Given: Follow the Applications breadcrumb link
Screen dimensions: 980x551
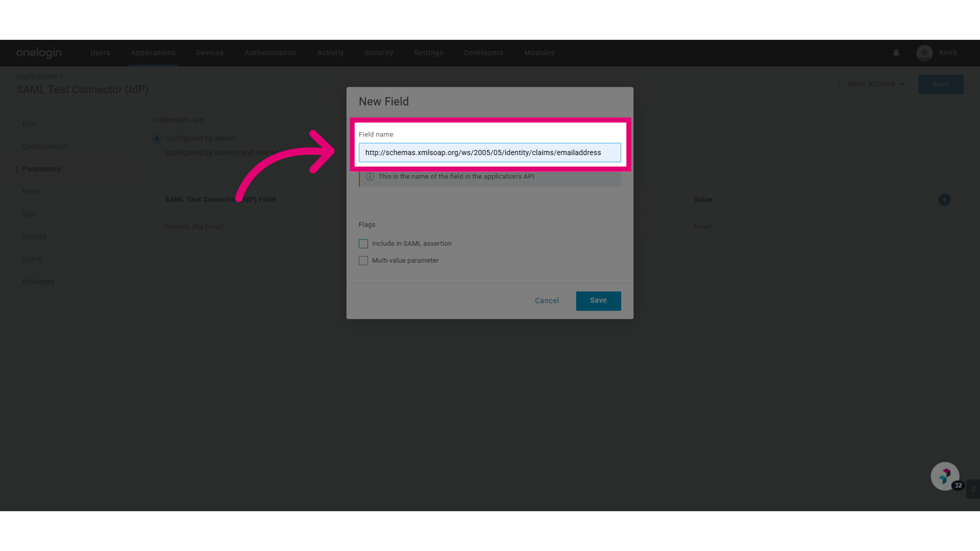Looking at the screenshot, I should (37, 77).
